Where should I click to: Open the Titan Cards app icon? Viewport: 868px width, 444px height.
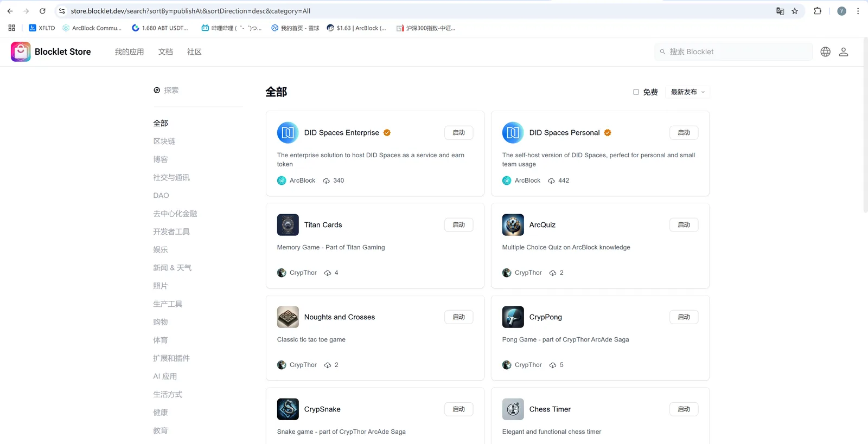288,225
